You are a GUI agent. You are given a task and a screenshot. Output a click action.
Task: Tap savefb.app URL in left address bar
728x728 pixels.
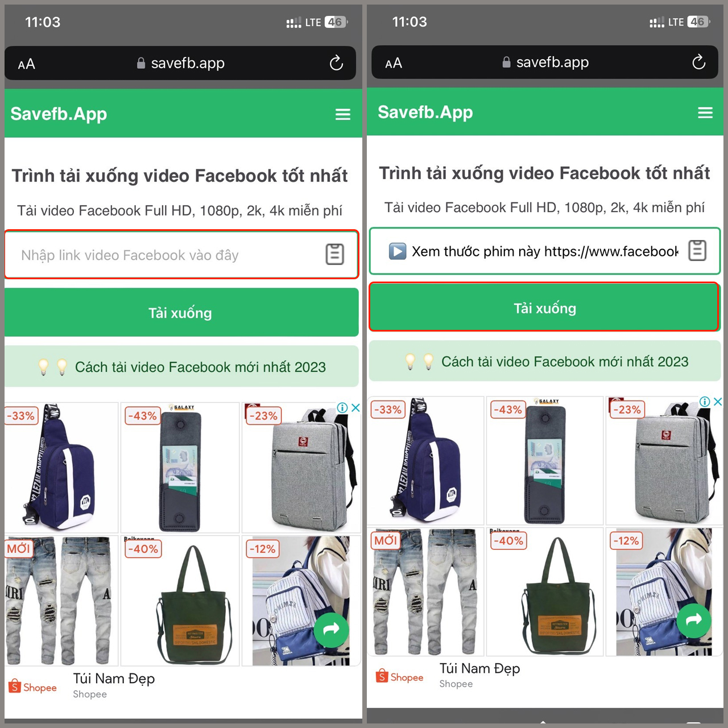181,63
